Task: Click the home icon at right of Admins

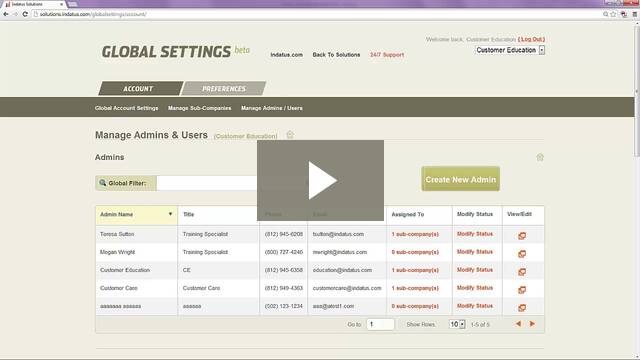Action: click(x=540, y=157)
